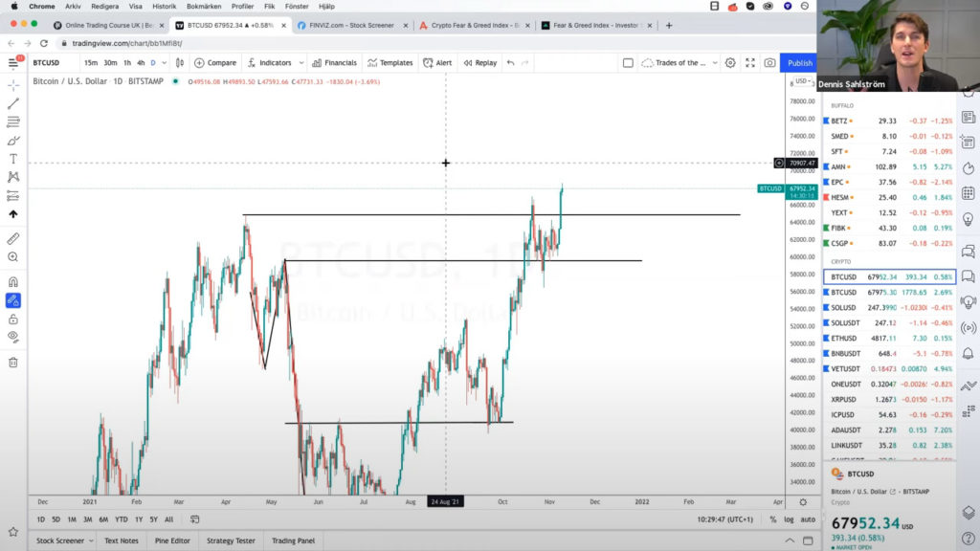
Task: Click the Compare button
Action: point(215,62)
